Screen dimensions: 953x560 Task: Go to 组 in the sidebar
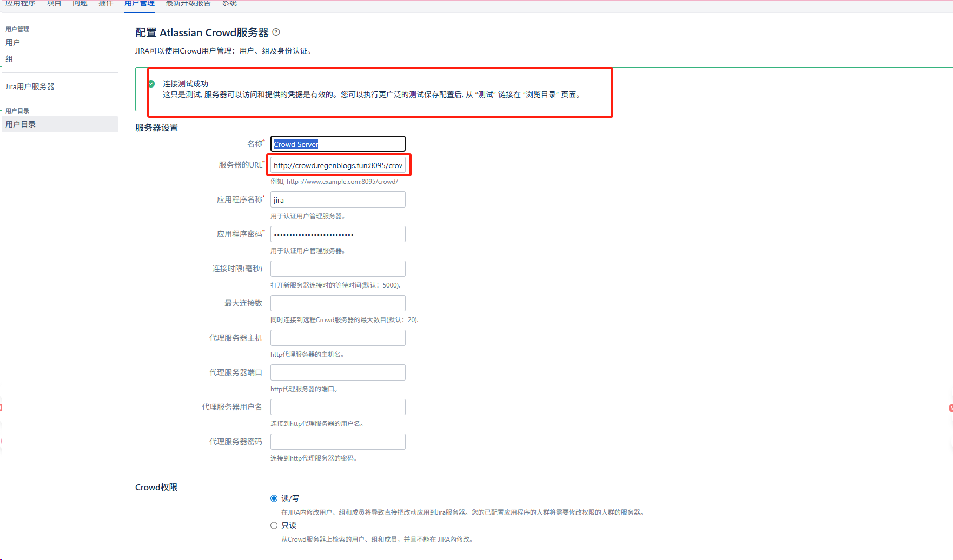tap(9, 59)
